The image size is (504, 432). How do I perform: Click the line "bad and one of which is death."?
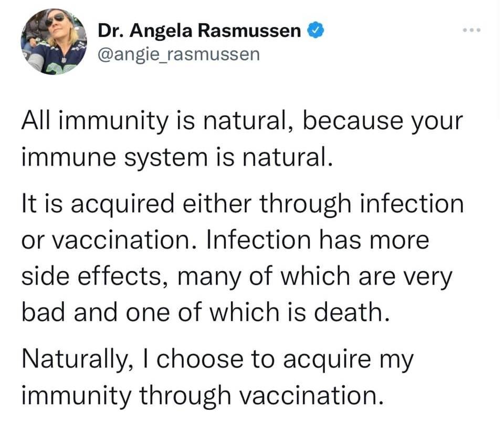(x=206, y=312)
